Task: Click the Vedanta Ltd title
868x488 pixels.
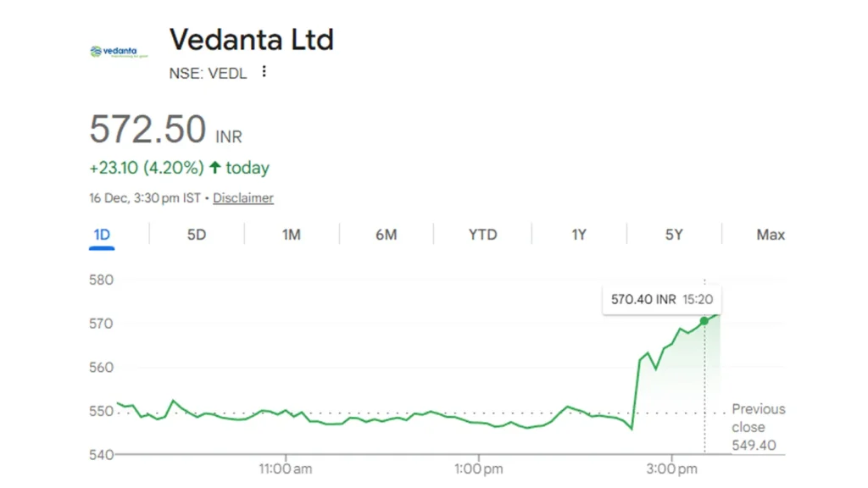Action: click(252, 39)
